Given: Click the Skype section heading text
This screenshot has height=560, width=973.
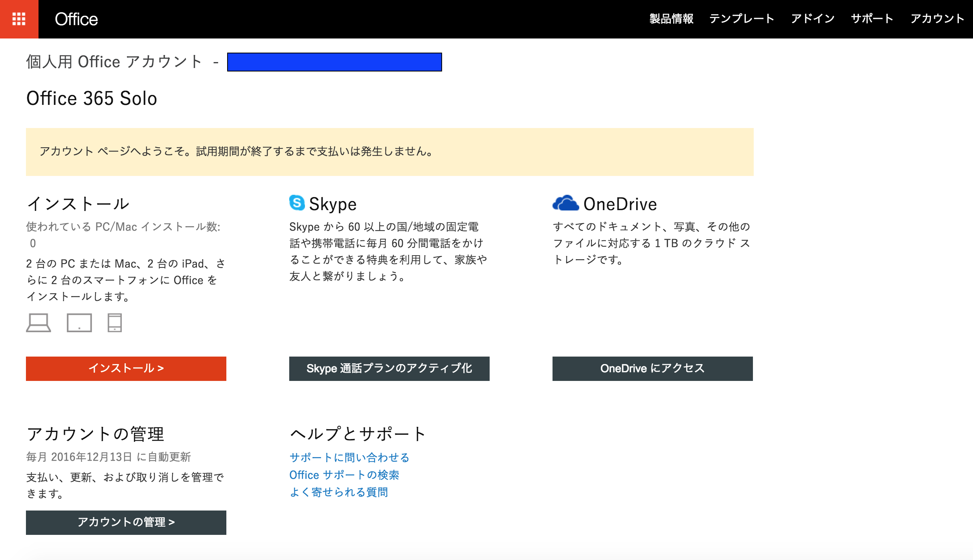Looking at the screenshot, I should (x=333, y=204).
